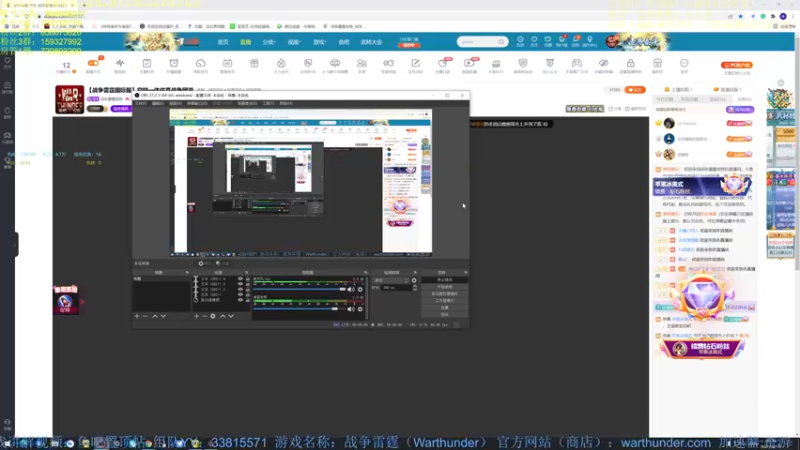Toggle visibility of display capture source
Screen dimensions: 800x450
[240, 300]
